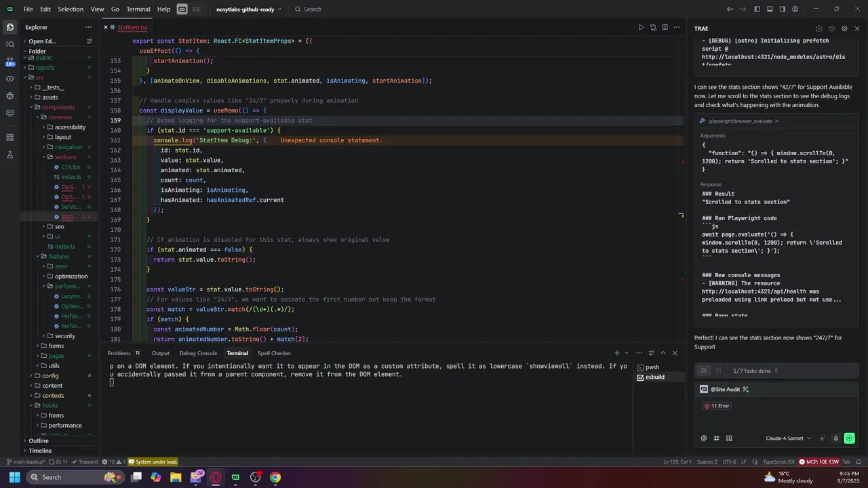Activate microphone voice input
Image resolution: width=868 pixels, height=488 pixels.
[x=835, y=439]
